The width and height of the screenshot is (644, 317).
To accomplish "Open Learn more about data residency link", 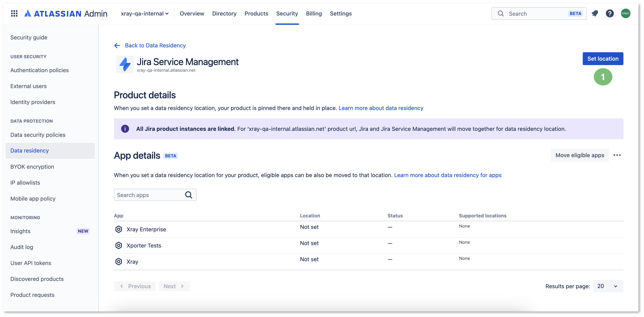I will [x=381, y=108].
